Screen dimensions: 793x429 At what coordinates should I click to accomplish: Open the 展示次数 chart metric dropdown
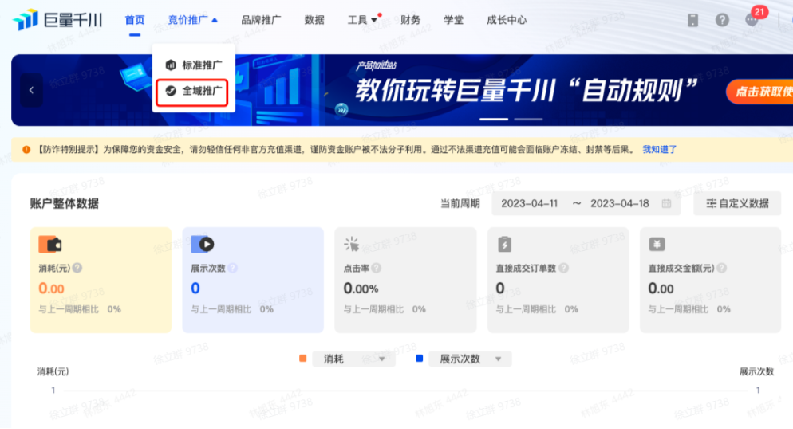click(470, 359)
